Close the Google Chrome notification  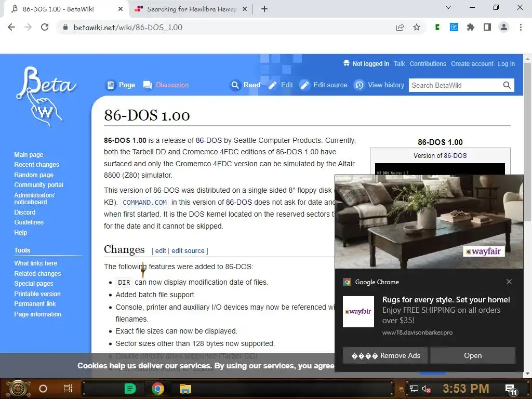point(509,282)
